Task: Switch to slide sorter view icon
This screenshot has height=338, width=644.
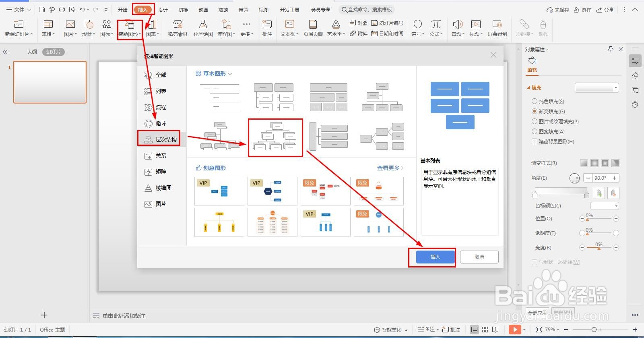Action: coord(485,330)
